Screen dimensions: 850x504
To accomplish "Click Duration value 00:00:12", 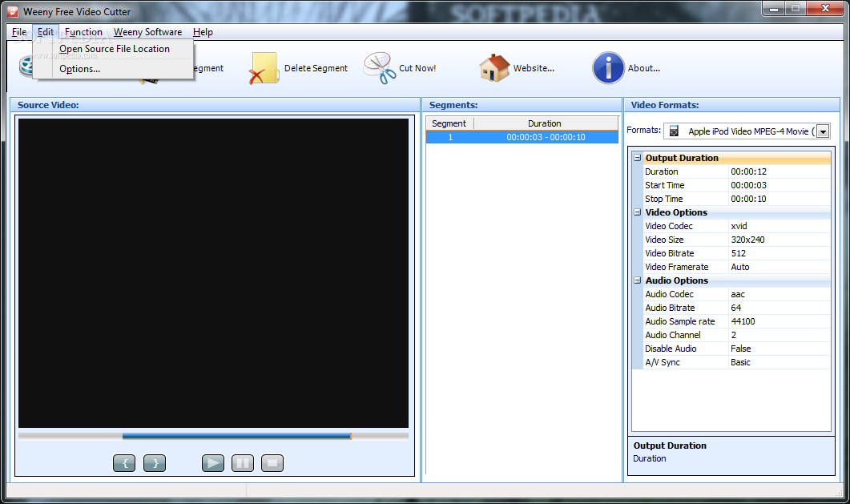I will (779, 171).
